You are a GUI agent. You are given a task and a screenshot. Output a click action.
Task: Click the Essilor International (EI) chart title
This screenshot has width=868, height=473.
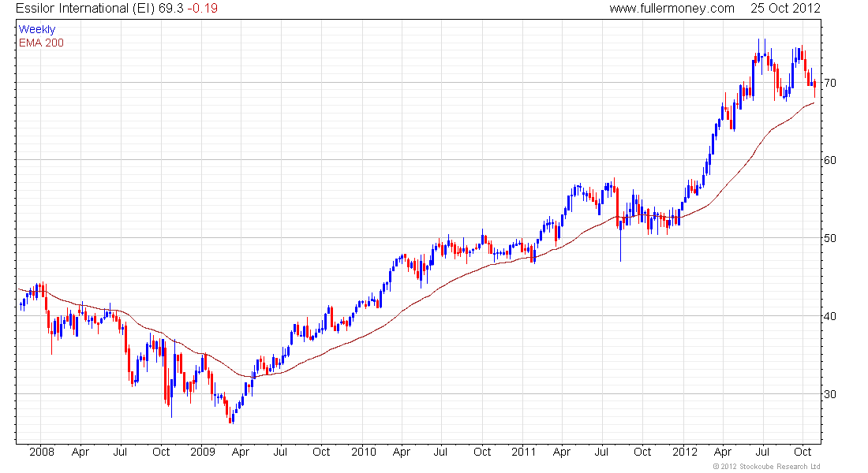click(x=85, y=9)
